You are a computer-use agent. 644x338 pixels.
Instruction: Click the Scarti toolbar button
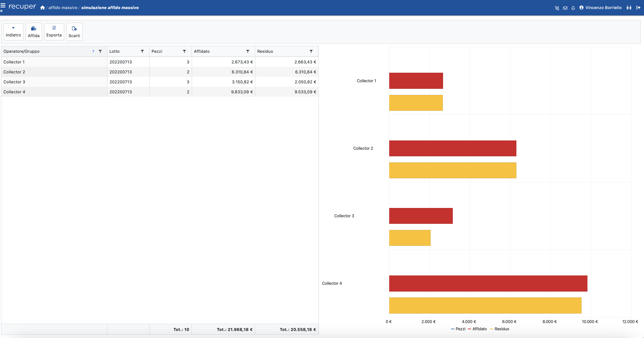74,32
